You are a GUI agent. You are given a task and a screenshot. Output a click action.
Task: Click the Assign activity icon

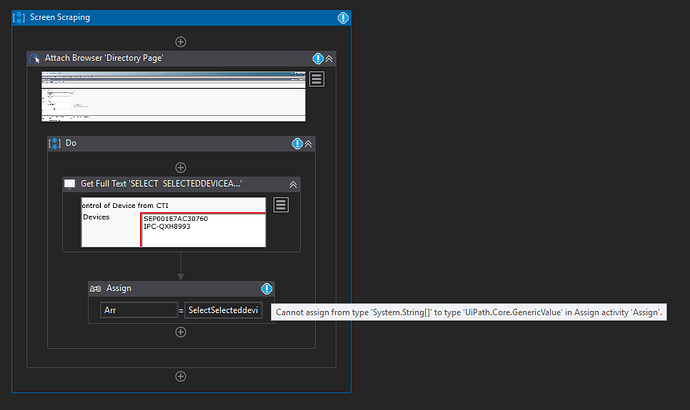pos(95,289)
